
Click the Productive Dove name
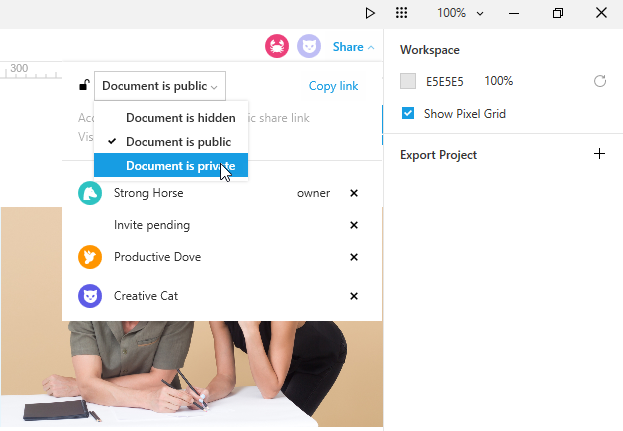(x=157, y=257)
